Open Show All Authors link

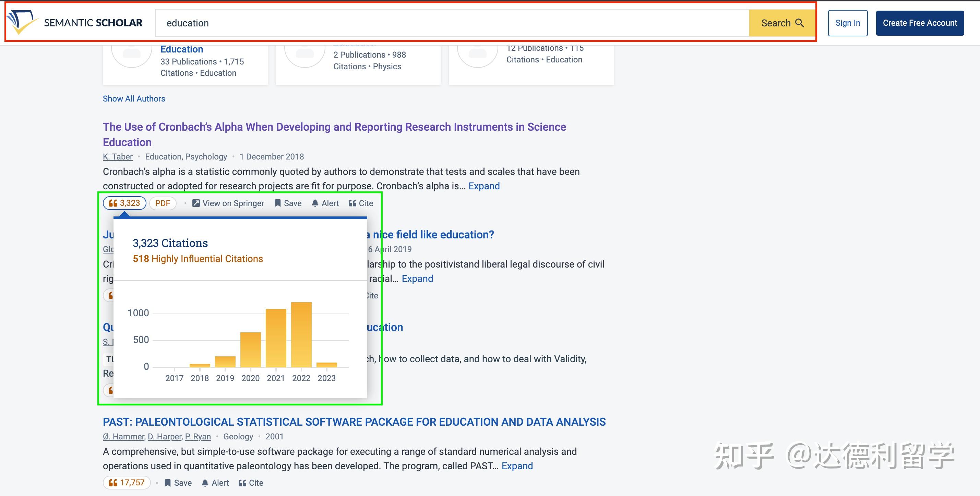pos(134,98)
